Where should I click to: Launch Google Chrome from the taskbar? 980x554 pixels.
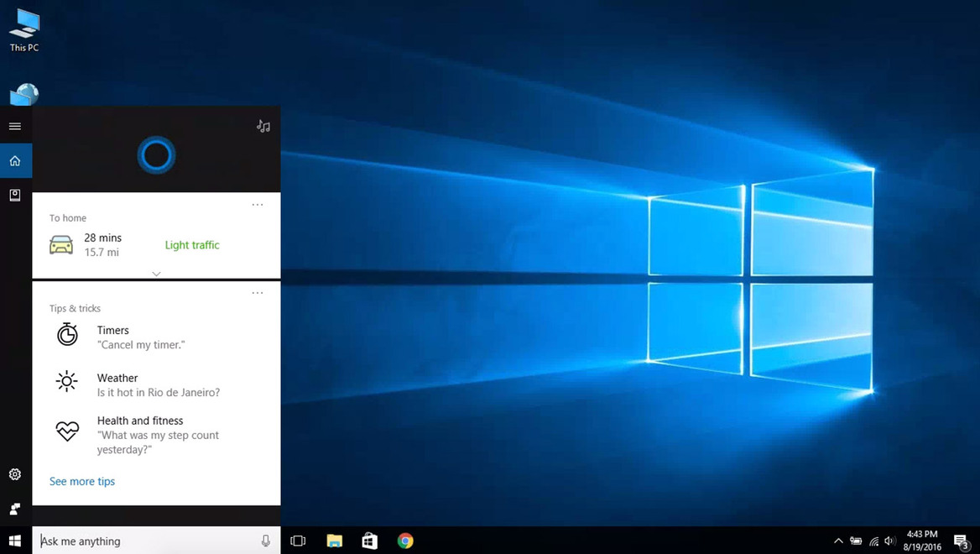click(x=405, y=541)
